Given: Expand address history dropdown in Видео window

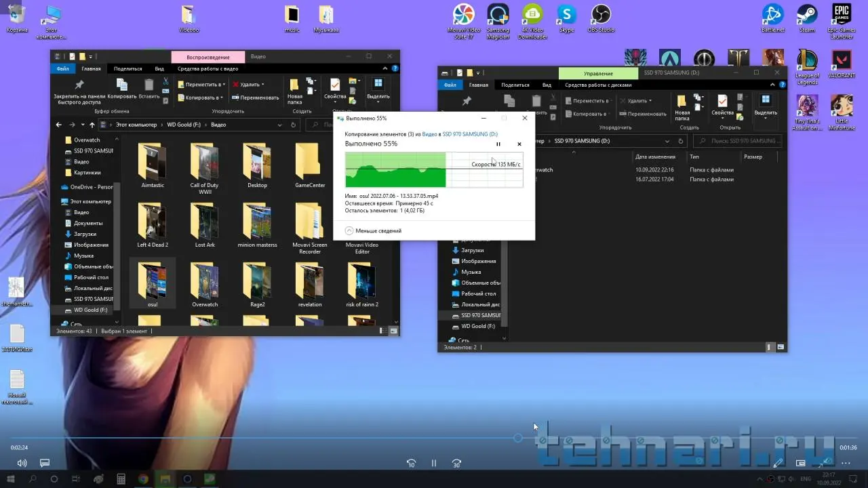Looking at the screenshot, I should (x=279, y=125).
